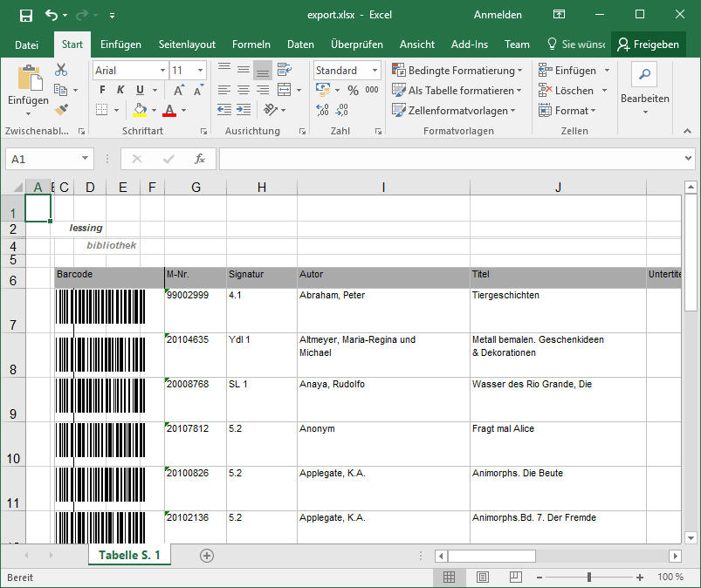Viewport: 701px width, 588px height.
Task: Click the percent style icon
Action: [353, 90]
